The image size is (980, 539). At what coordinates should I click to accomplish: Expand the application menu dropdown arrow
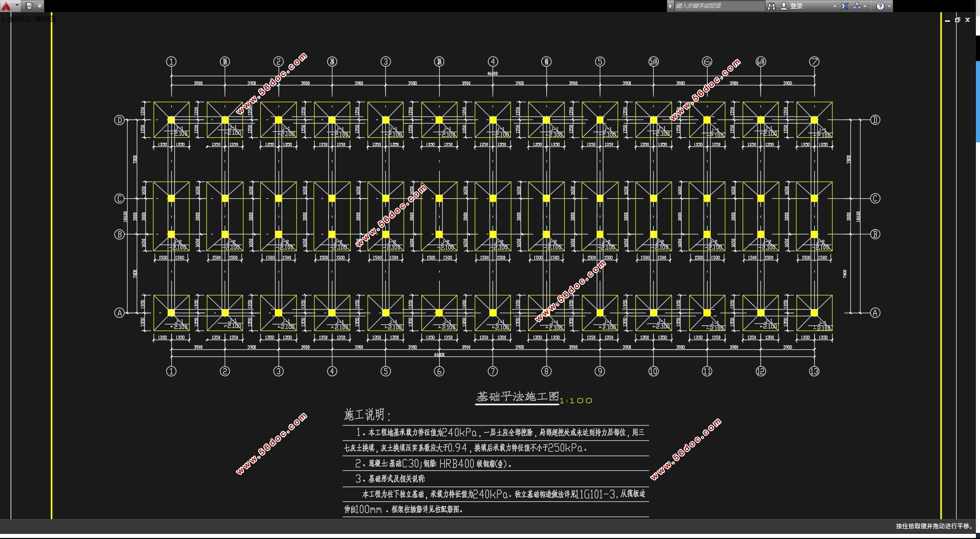coord(17,6)
